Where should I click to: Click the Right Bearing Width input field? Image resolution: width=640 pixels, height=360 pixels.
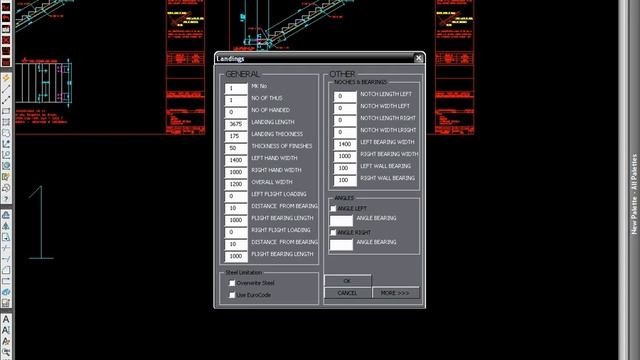(345, 156)
